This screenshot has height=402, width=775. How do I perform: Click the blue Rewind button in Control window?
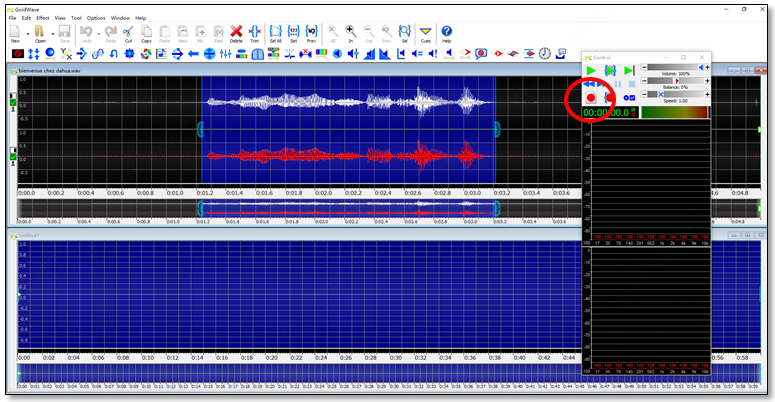589,84
